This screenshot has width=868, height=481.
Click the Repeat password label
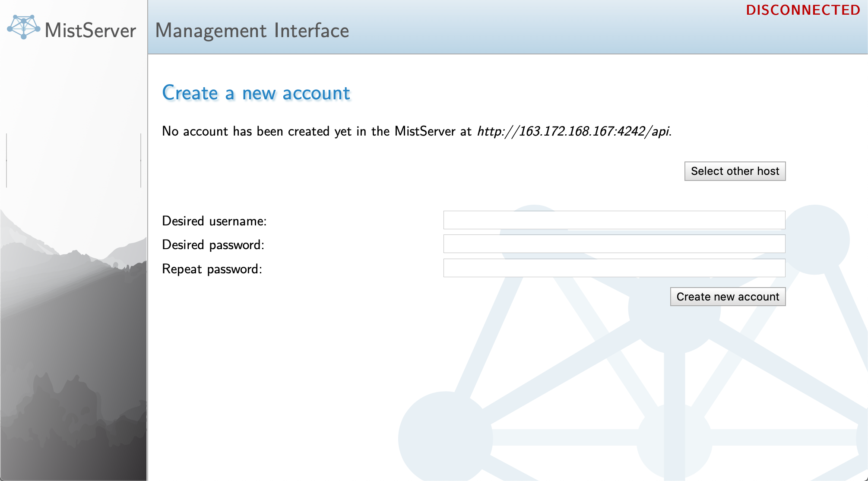(x=212, y=269)
